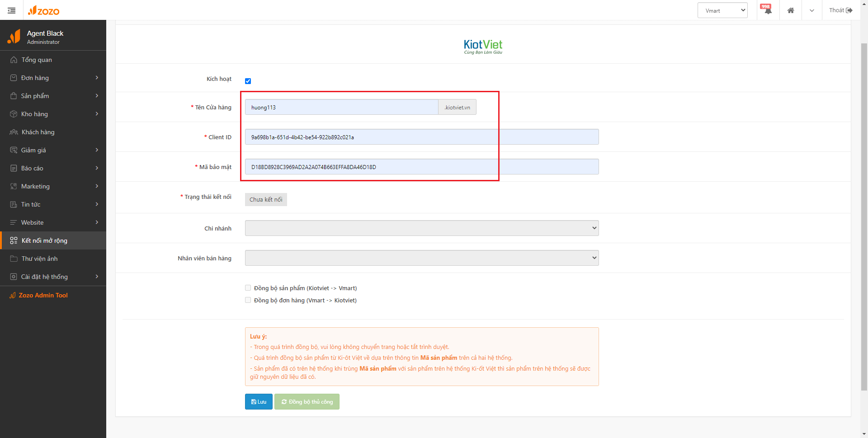Expand the Sản phẩm submenu chevron
This screenshot has width=868, height=438.
pyautogui.click(x=97, y=96)
